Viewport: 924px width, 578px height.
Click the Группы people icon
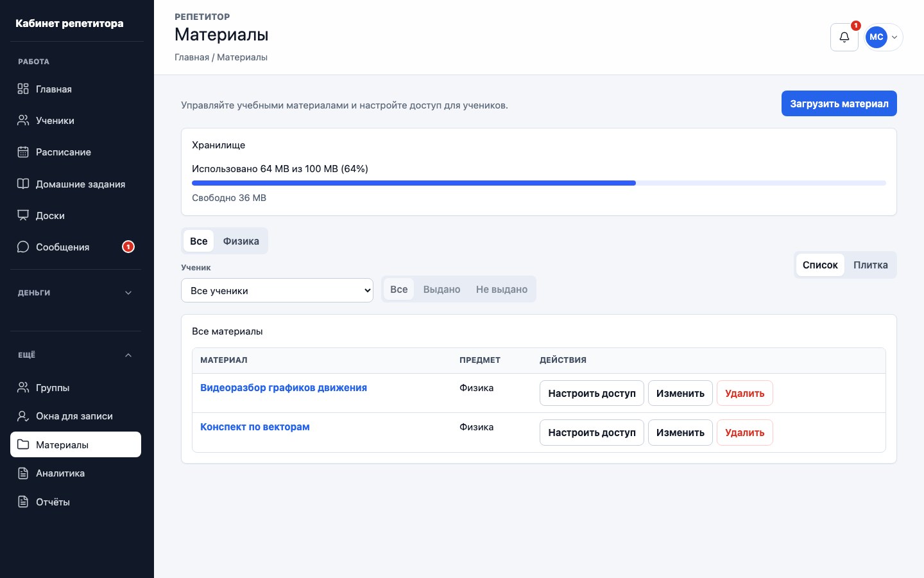23,387
